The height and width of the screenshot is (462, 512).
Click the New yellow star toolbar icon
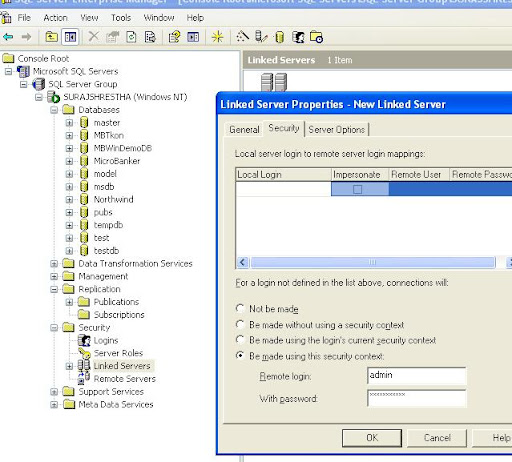tap(217, 37)
